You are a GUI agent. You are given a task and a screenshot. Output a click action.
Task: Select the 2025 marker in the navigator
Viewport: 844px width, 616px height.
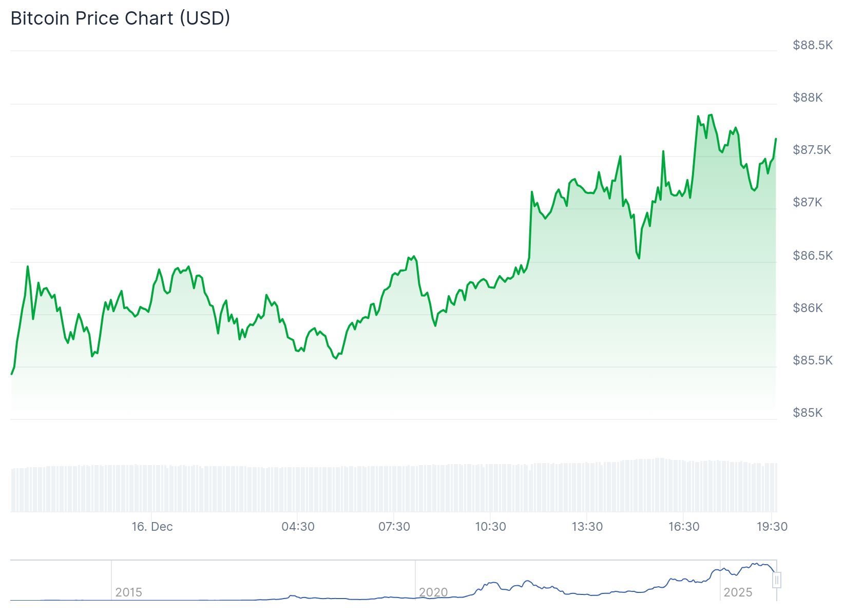pos(738,592)
